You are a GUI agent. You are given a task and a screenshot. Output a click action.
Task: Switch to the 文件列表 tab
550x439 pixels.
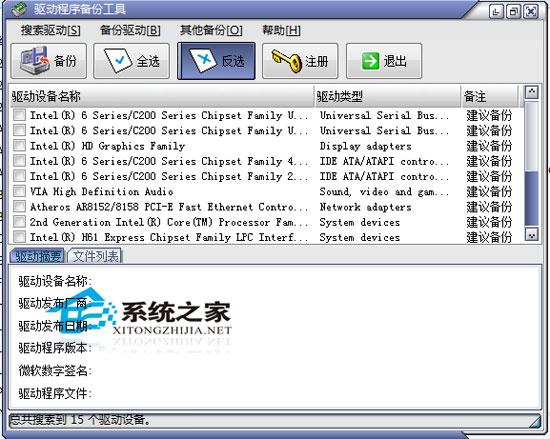(x=95, y=256)
